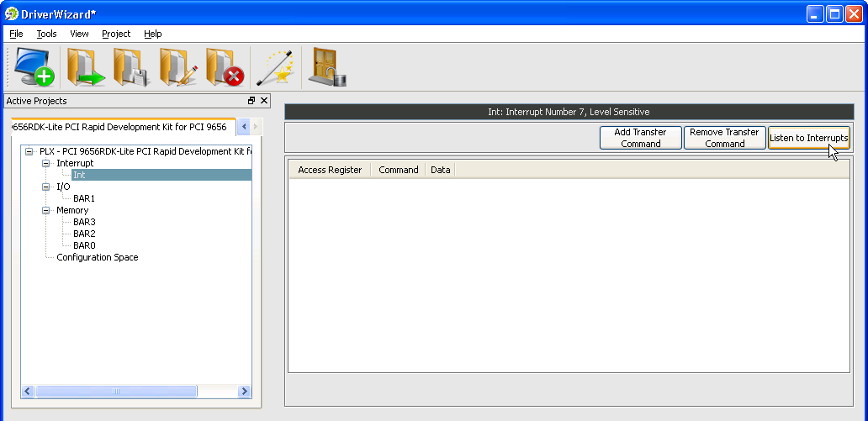
Task: Click Listen to Interrupts button
Action: click(809, 138)
